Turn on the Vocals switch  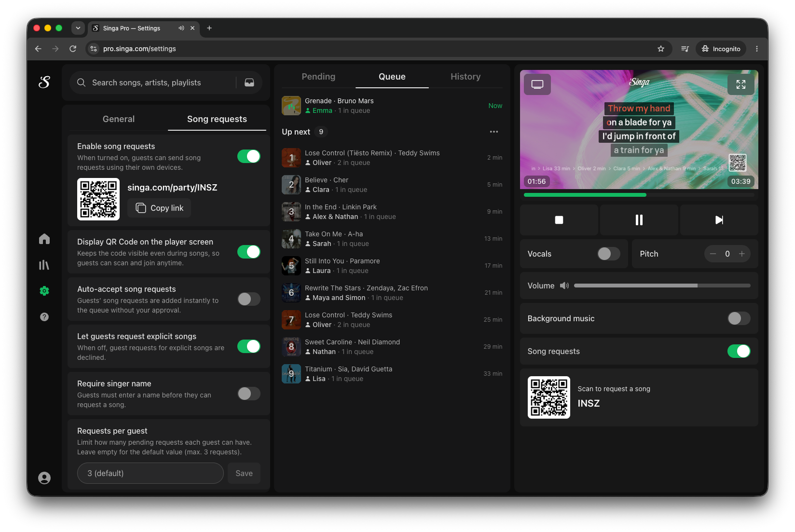[609, 254]
